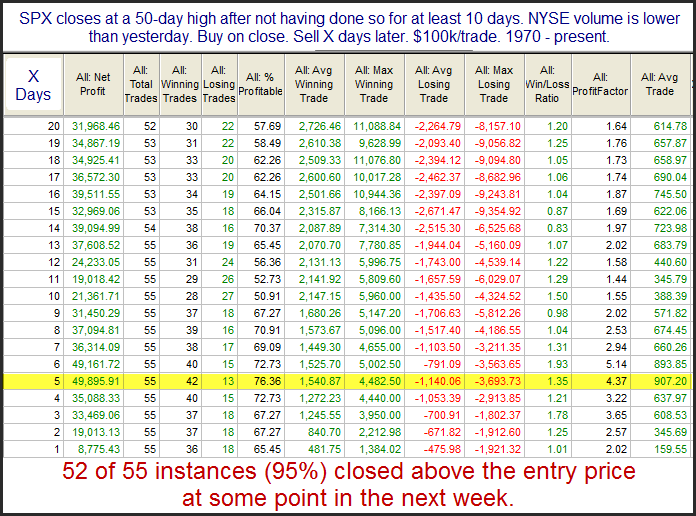Select net profit value 36,572.30

pyautogui.click(x=96, y=177)
